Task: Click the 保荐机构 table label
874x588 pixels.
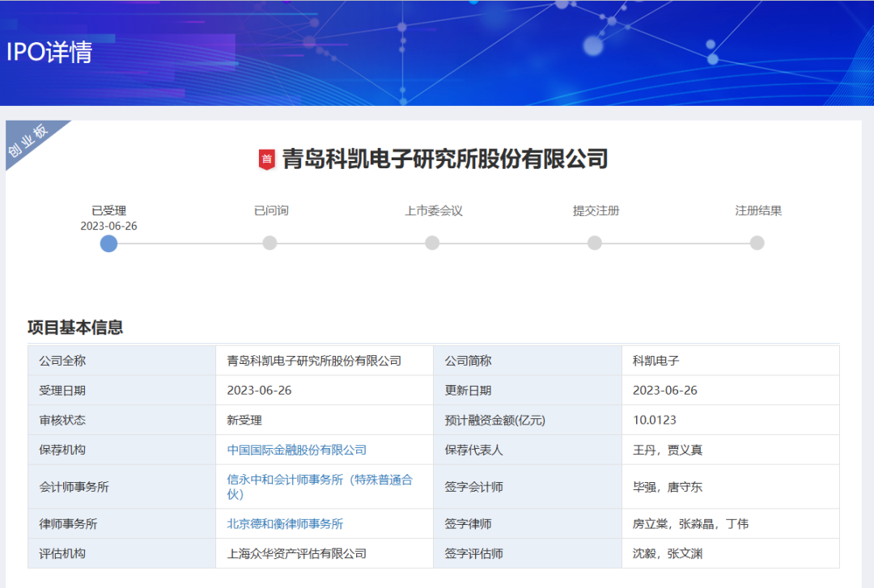Action: pyautogui.click(x=62, y=450)
